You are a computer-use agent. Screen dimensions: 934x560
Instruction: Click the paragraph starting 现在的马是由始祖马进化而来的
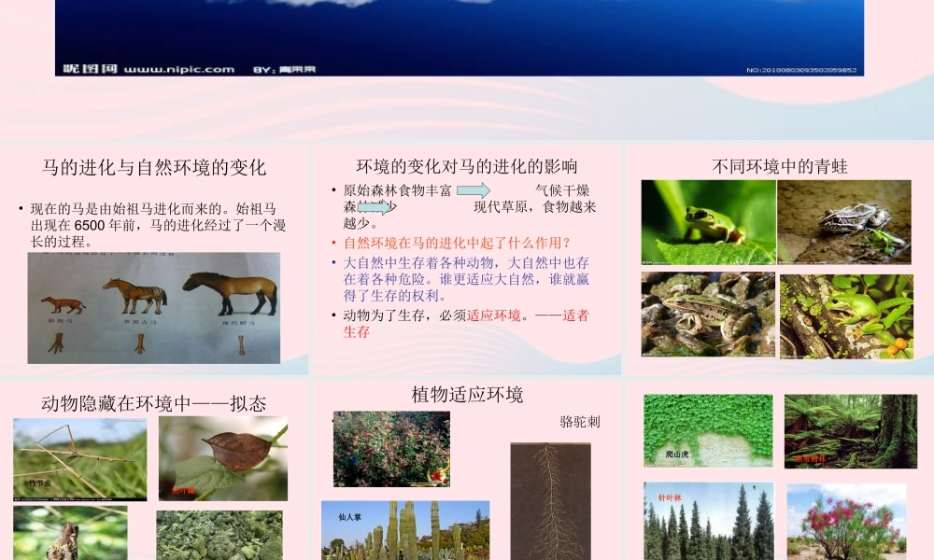158,225
